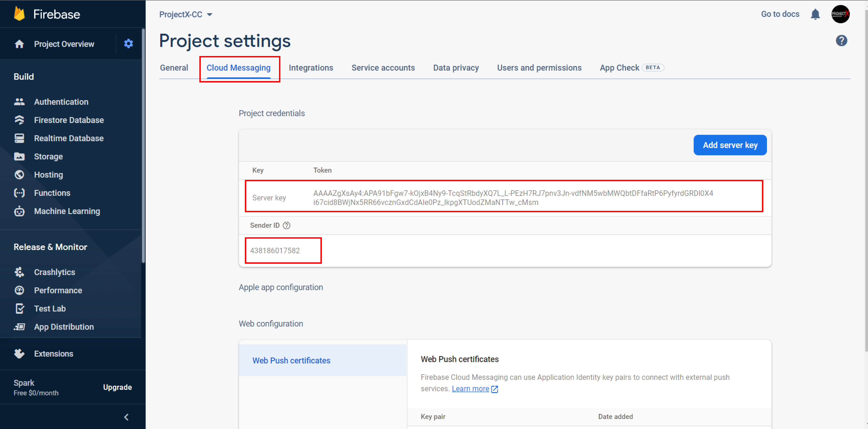Open Performance in the sidebar
This screenshot has width=868, height=429.
(58, 290)
